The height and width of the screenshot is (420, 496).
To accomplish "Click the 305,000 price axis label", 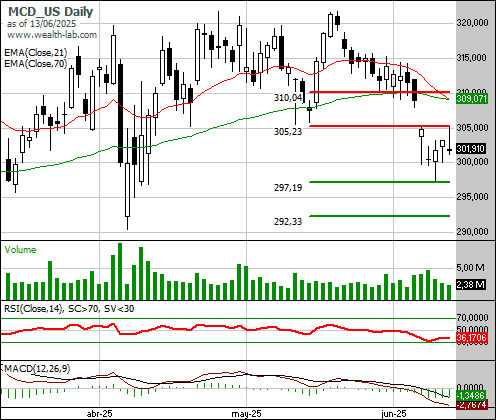I will (472, 127).
